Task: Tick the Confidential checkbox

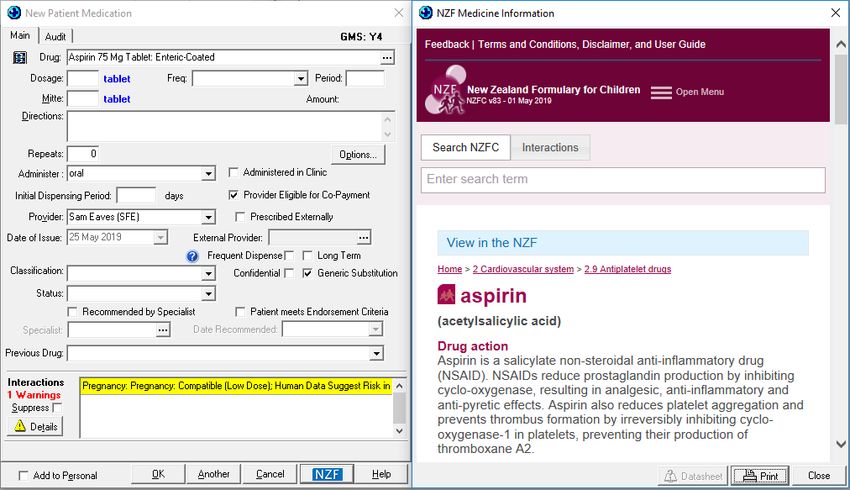Action: pos(289,273)
